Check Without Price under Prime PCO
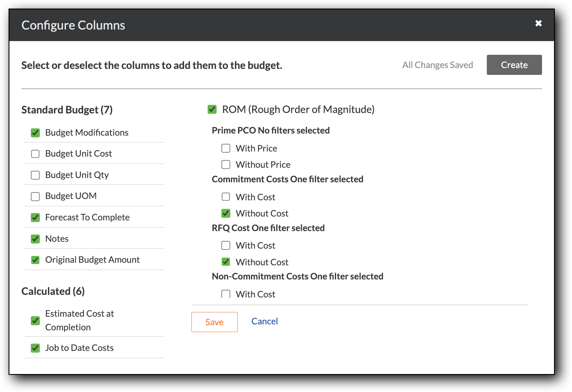572x392 pixels. coord(226,164)
